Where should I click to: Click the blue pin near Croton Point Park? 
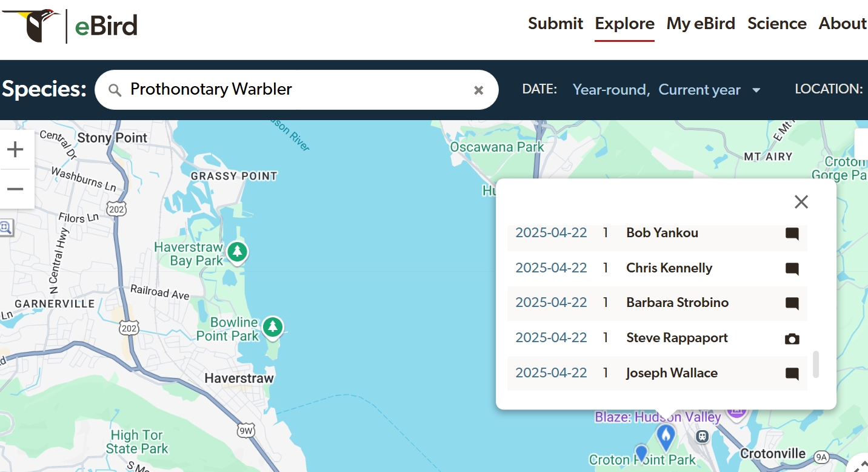point(641,453)
